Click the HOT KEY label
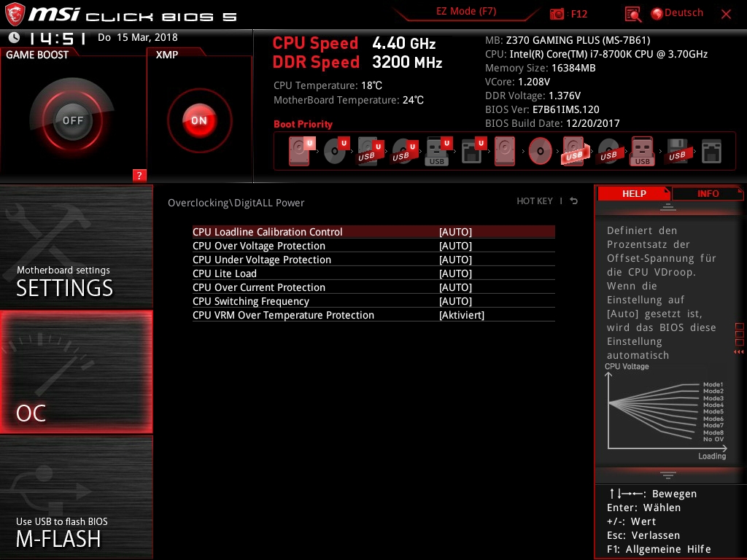The width and height of the screenshot is (747, 560). point(535,201)
